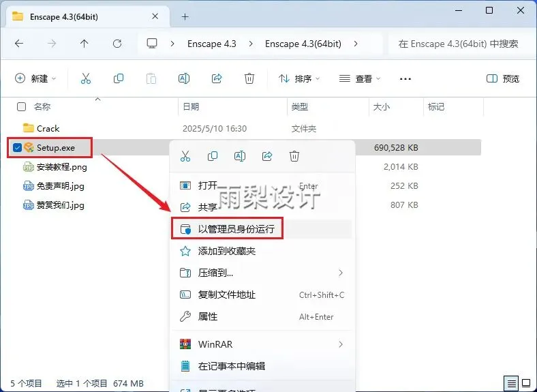Click the Delete icon in context menu
The image size is (537, 392).
coord(294,156)
